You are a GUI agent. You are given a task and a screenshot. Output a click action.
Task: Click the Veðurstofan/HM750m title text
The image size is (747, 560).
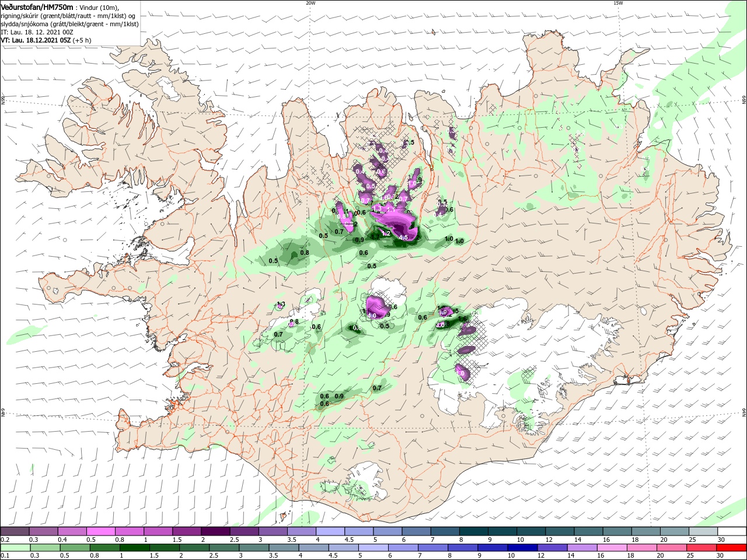tap(37, 7)
